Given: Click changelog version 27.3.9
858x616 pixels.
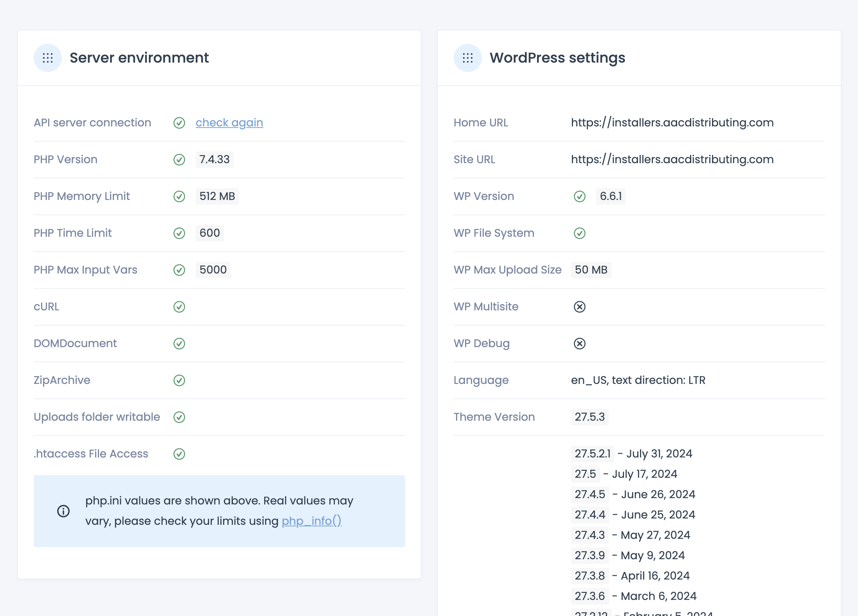Looking at the screenshot, I should (x=590, y=555).
